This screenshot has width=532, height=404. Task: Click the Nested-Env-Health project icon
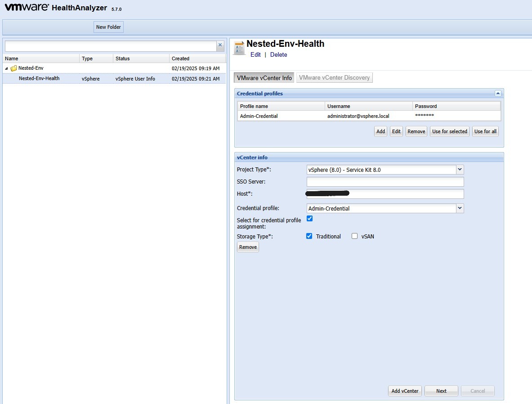pos(239,48)
